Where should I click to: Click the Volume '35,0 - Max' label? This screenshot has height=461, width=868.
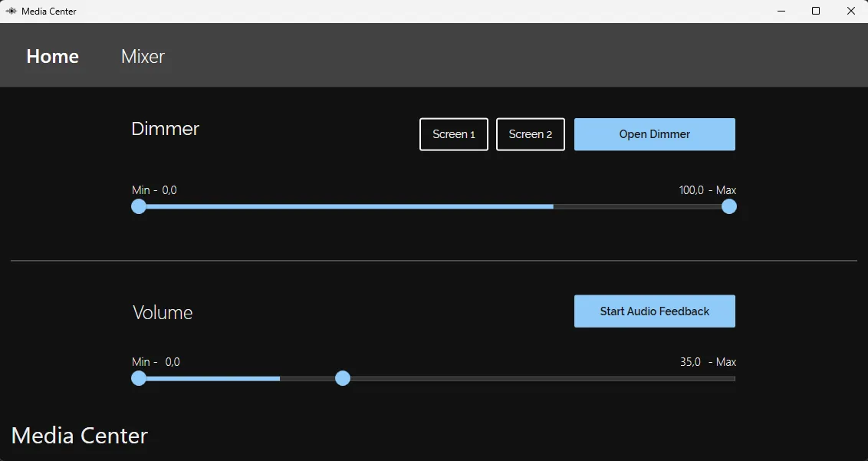pos(708,362)
